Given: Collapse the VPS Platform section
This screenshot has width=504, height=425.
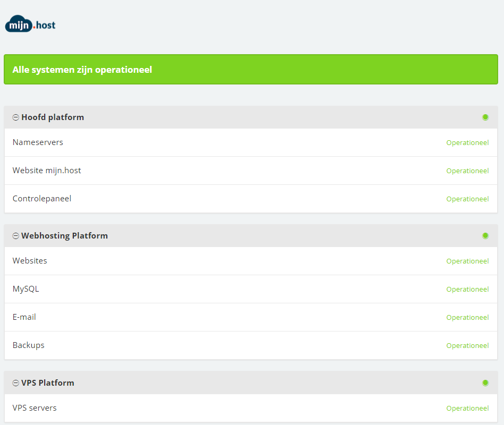Looking at the screenshot, I should pos(16,383).
